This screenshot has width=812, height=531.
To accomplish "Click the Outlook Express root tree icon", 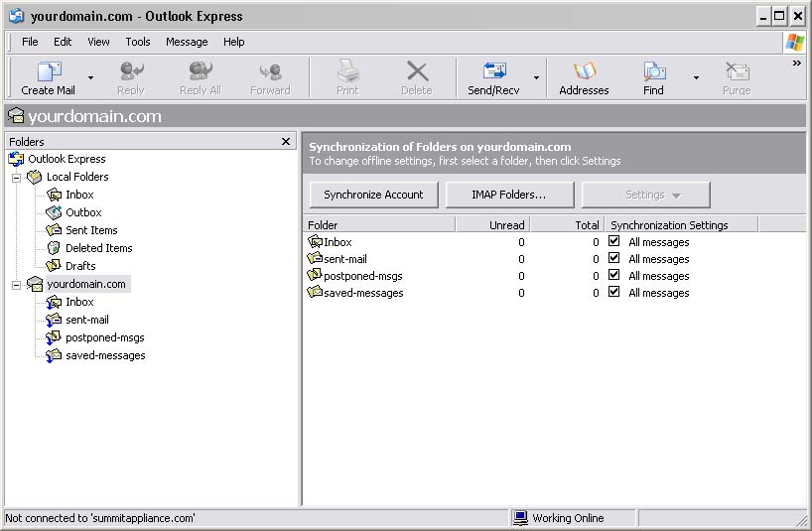I will 16,159.
